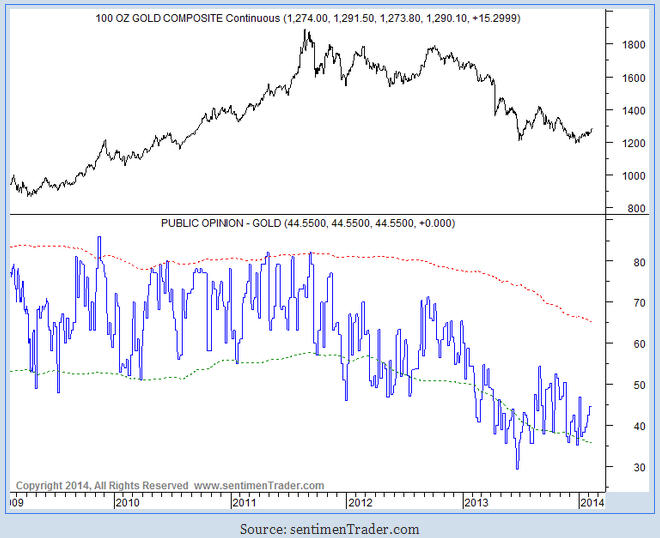Click the green dotted lower band's left end
660x538 pixels.
(12, 371)
